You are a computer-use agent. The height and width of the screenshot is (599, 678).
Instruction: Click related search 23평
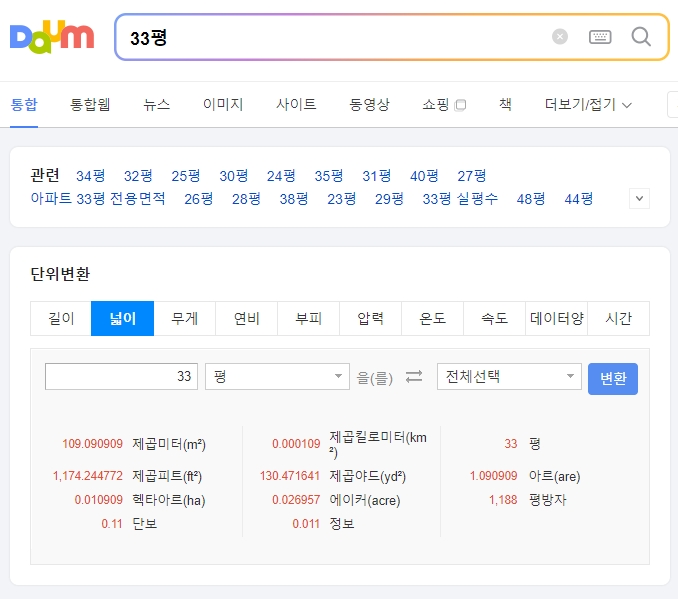coord(342,199)
